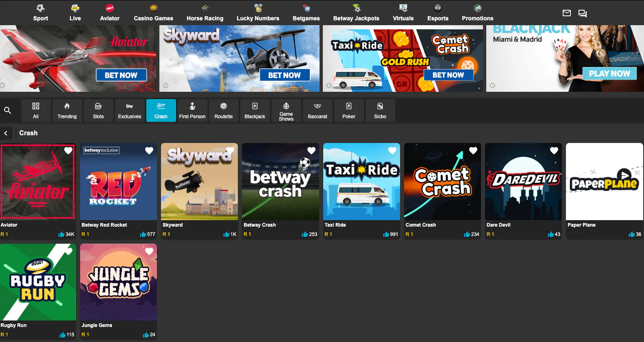644x342 pixels.
Task: Select the All games category tab
Action: pyautogui.click(x=36, y=110)
